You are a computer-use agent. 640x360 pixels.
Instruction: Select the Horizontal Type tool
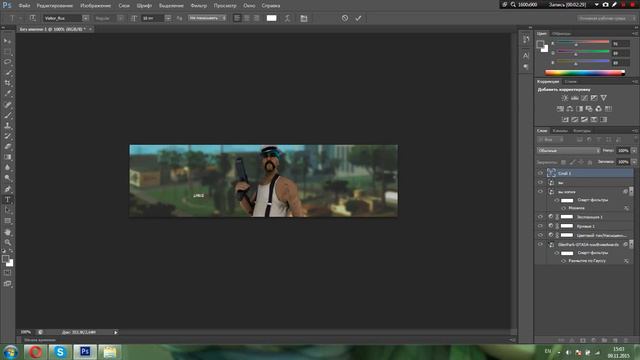(7, 200)
